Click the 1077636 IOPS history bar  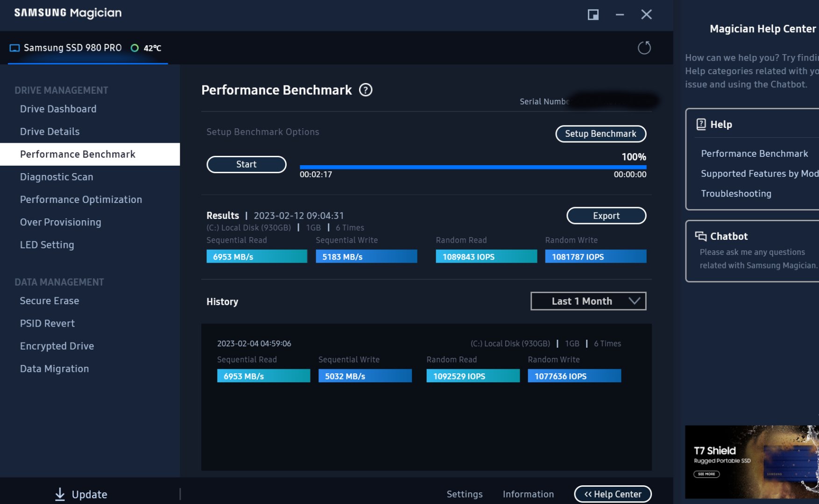pos(574,376)
